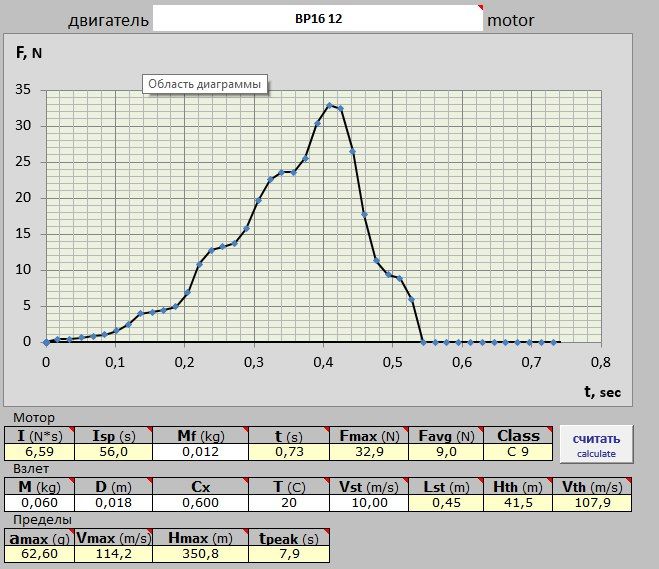659x569 pixels.
Task: Click the Isp value 56,0
Action: pos(113,452)
